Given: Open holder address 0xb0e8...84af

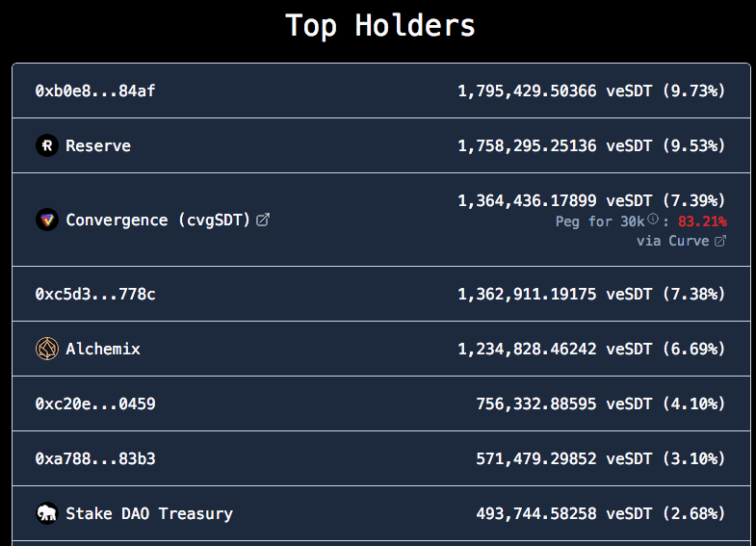Looking at the screenshot, I should coord(95,91).
